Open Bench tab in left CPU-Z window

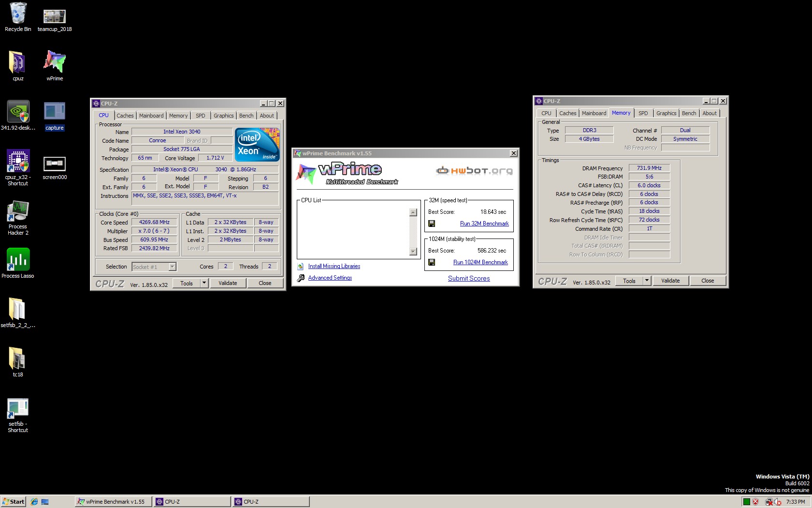click(x=246, y=116)
